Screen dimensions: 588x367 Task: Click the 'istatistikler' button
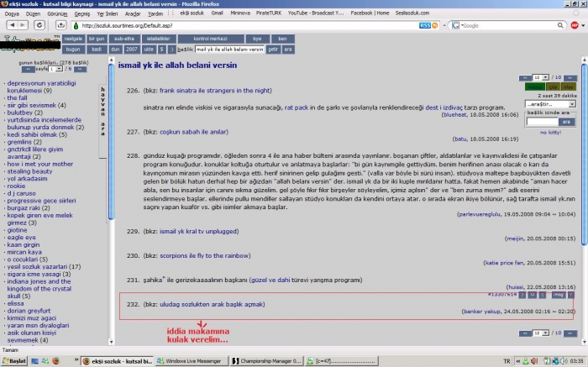pos(158,39)
